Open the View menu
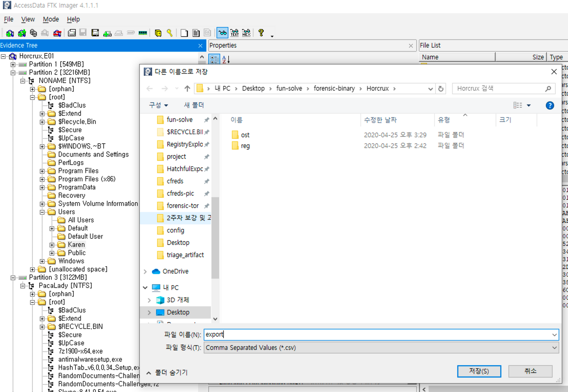 pyautogui.click(x=28, y=19)
